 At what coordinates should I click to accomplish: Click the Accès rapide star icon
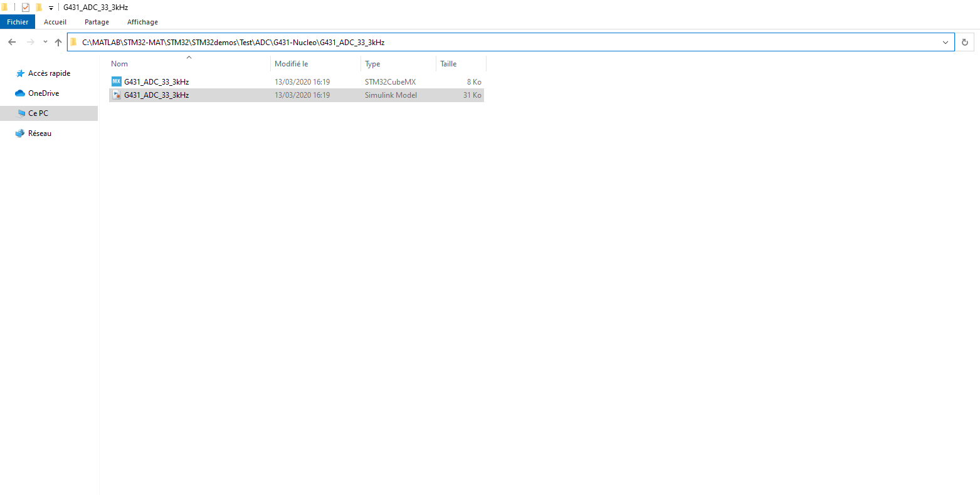click(x=20, y=73)
